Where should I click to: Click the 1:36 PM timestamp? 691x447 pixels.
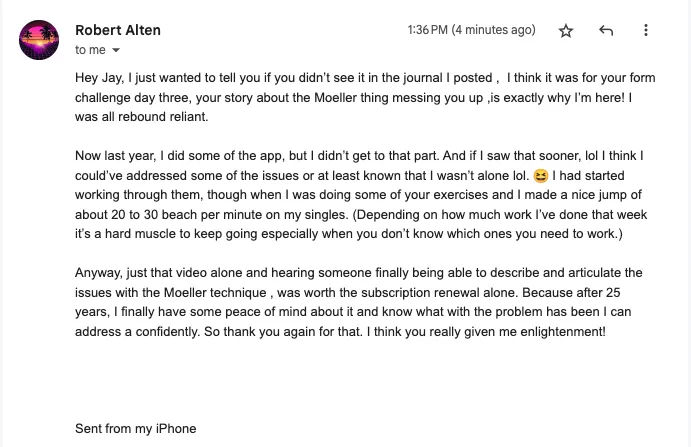pos(427,30)
